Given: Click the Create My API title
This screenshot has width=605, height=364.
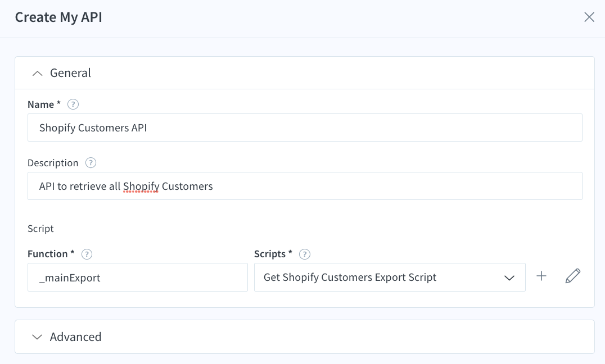Looking at the screenshot, I should 58,17.
